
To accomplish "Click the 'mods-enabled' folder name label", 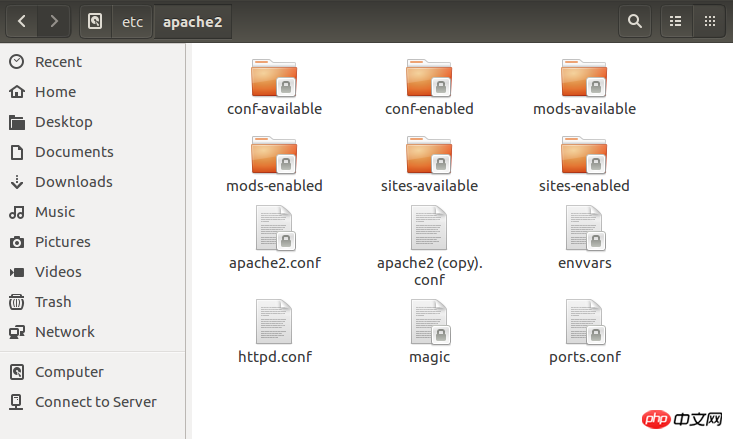I will pyautogui.click(x=274, y=186).
